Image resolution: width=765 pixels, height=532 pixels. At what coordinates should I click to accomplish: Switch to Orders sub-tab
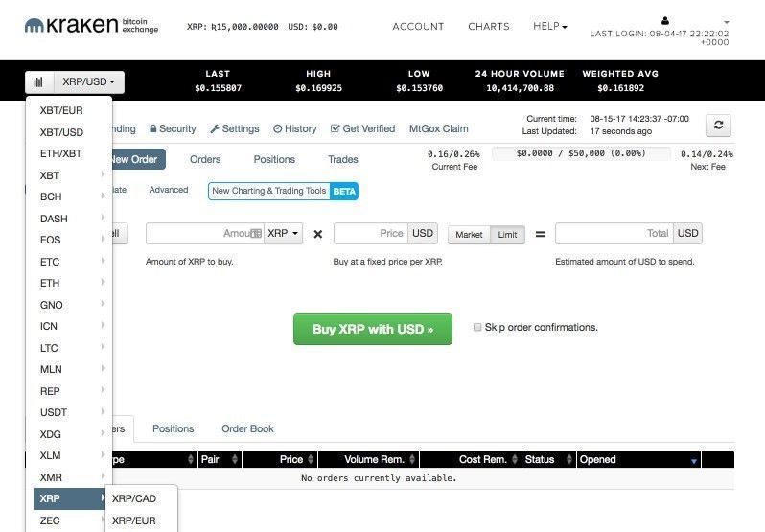(x=205, y=159)
